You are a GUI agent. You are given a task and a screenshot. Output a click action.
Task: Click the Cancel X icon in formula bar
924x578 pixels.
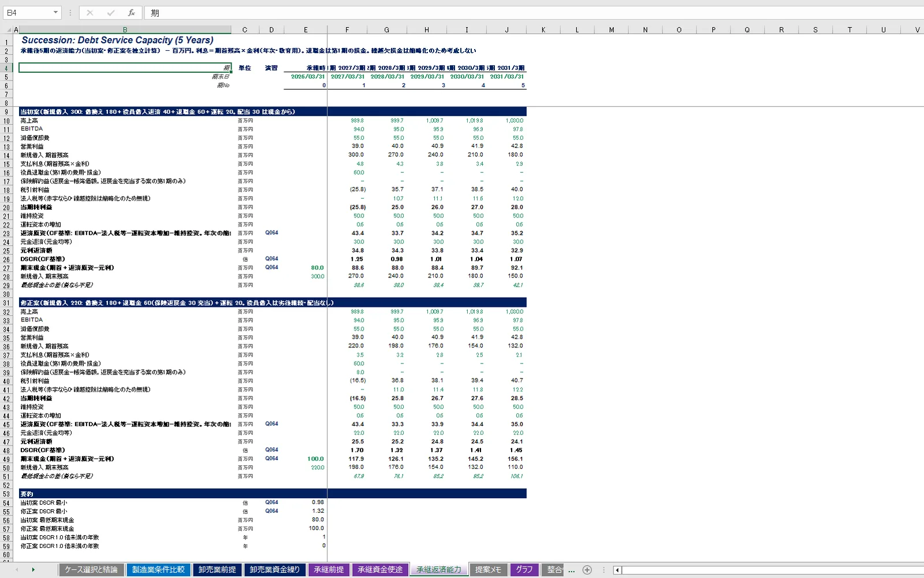click(90, 13)
